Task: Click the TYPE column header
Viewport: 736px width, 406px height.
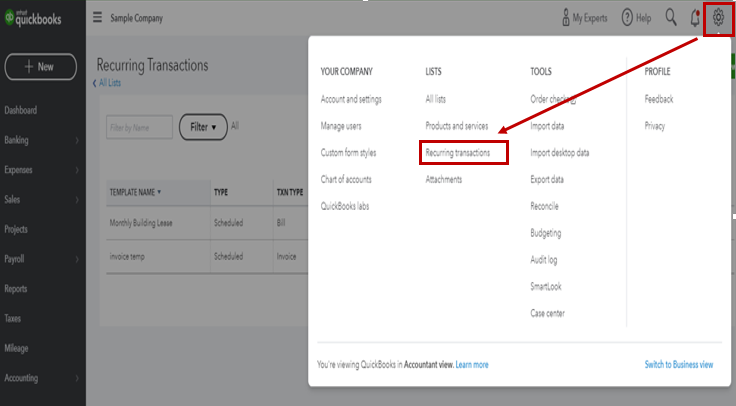Action: (221, 192)
